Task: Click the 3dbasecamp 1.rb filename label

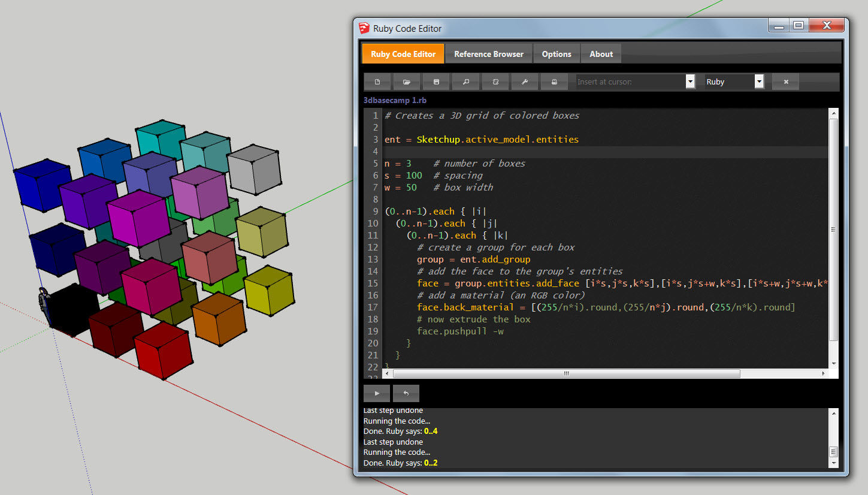Action: (x=395, y=99)
